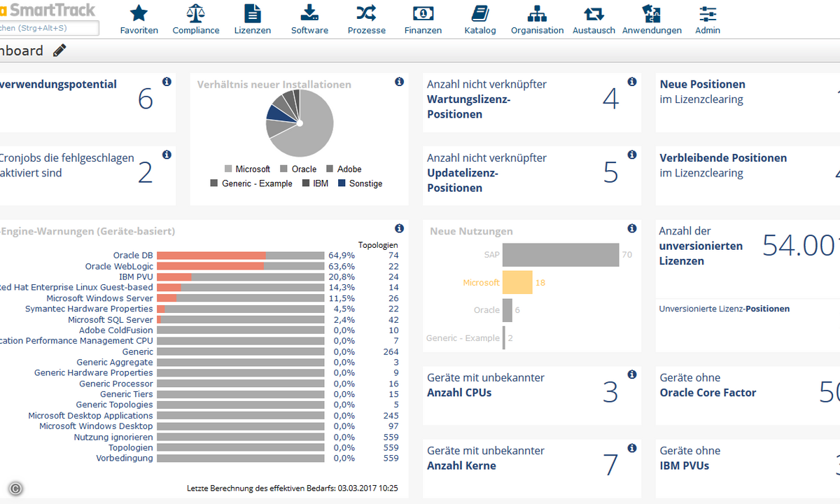Open the Software download menu
Screen dimensions: 840x504
[309, 19]
